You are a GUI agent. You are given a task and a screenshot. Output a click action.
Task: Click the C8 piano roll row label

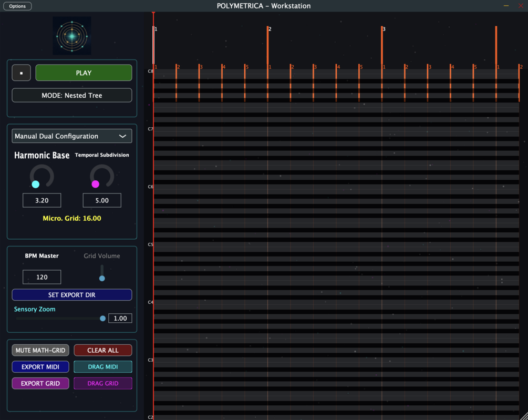pos(150,71)
